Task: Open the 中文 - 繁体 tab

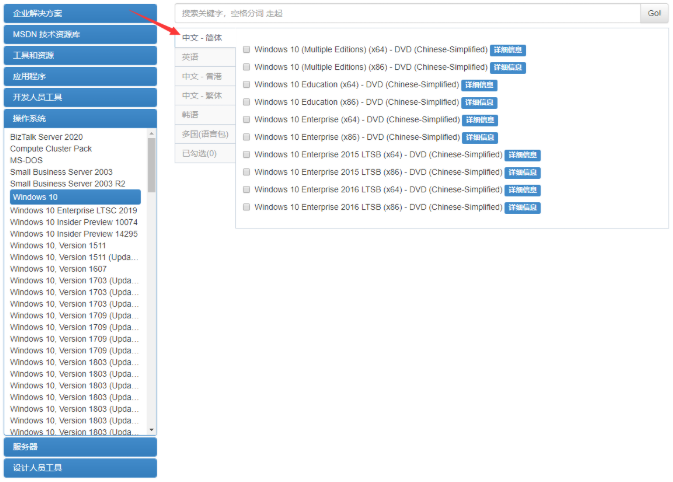Action: coord(204,95)
